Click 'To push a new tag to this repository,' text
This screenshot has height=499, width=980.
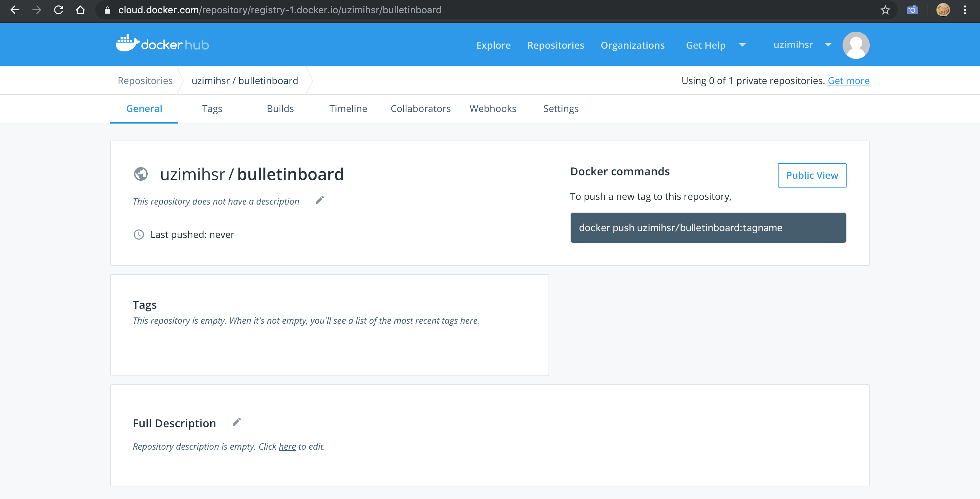pyautogui.click(x=651, y=196)
